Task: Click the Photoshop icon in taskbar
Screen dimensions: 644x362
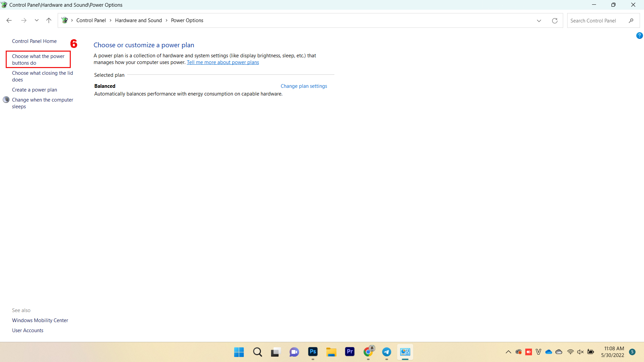Action: coord(313,352)
